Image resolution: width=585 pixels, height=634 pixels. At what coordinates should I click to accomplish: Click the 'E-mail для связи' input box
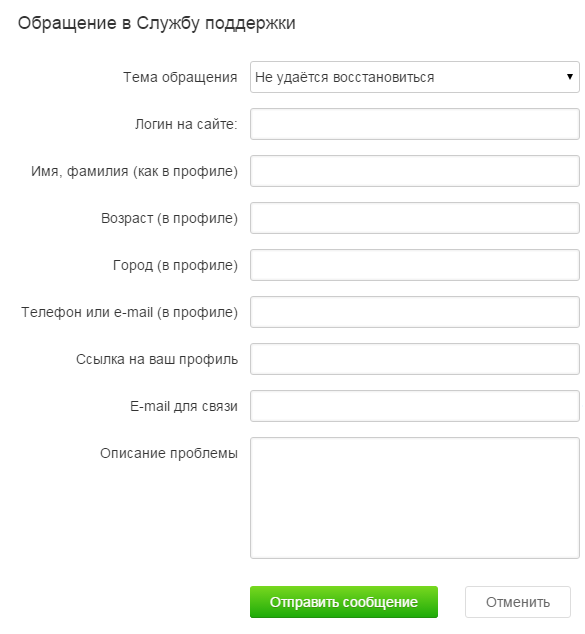414,406
